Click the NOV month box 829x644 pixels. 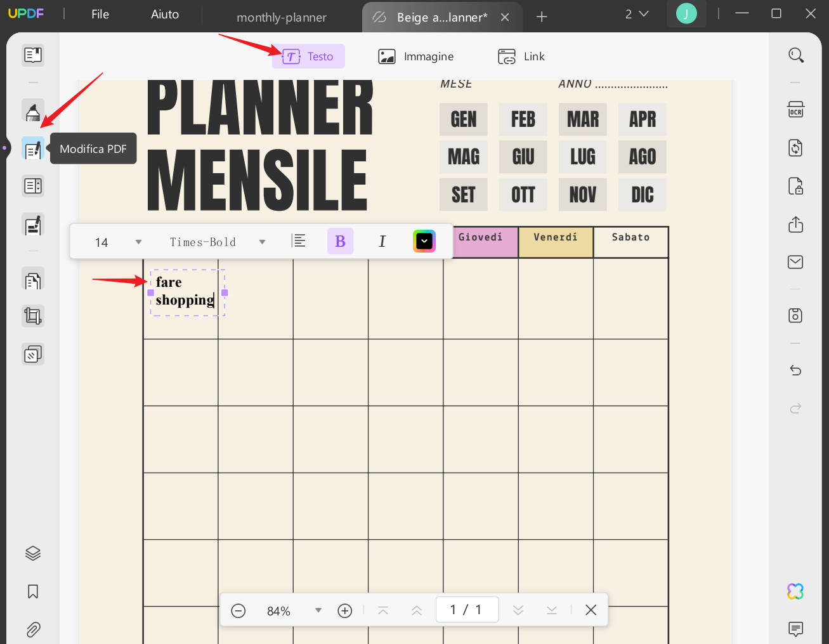[583, 195]
